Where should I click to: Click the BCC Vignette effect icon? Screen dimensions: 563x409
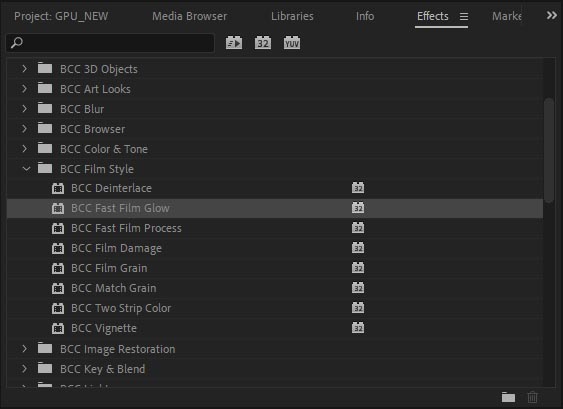pyautogui.click(x=58, y=328)
